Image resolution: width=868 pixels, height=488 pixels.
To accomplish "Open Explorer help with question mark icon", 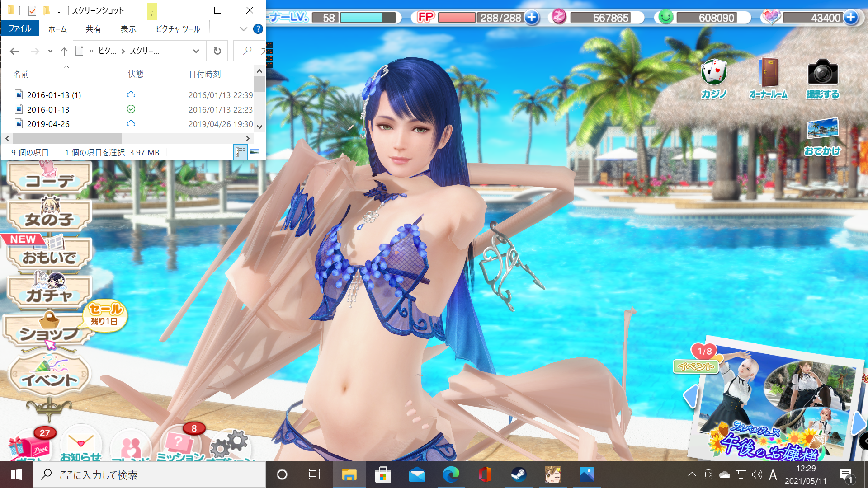I will [258, 29].
